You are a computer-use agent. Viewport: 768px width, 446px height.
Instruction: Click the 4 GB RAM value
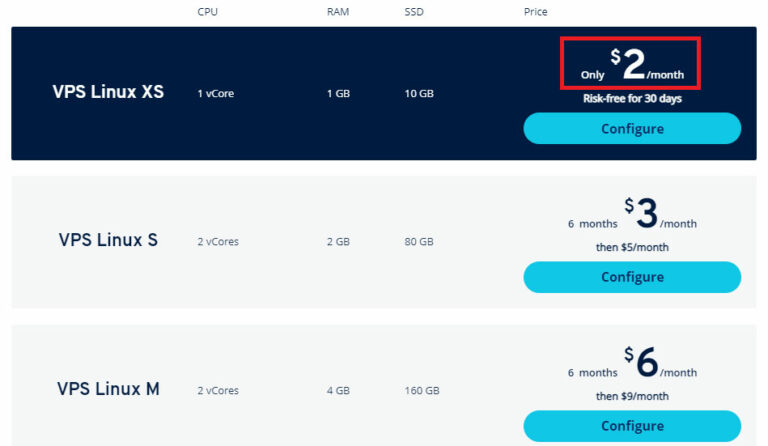(x=338, y=391)
